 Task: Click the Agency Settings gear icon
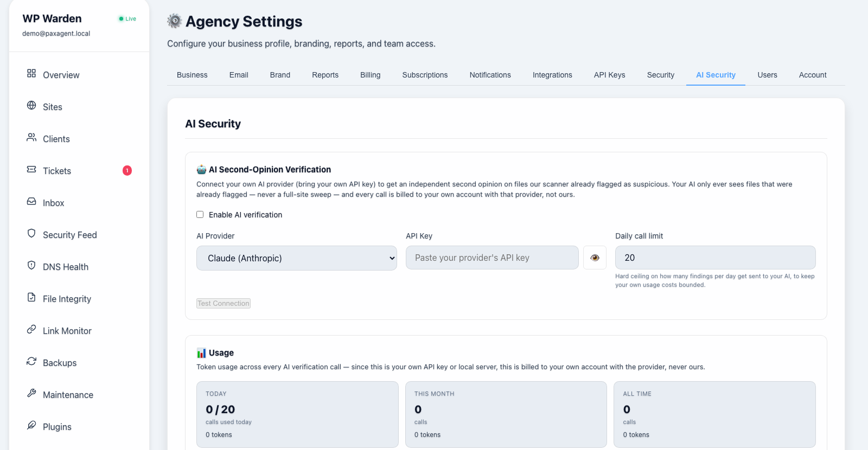pyautogui.click(x=175, y=21)
